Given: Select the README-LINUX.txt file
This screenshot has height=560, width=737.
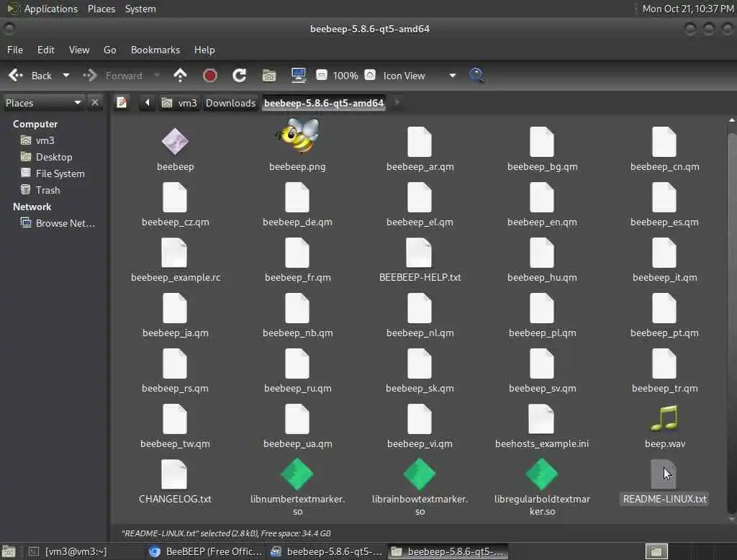Looking at the screenshot, I should click(664, 474).
